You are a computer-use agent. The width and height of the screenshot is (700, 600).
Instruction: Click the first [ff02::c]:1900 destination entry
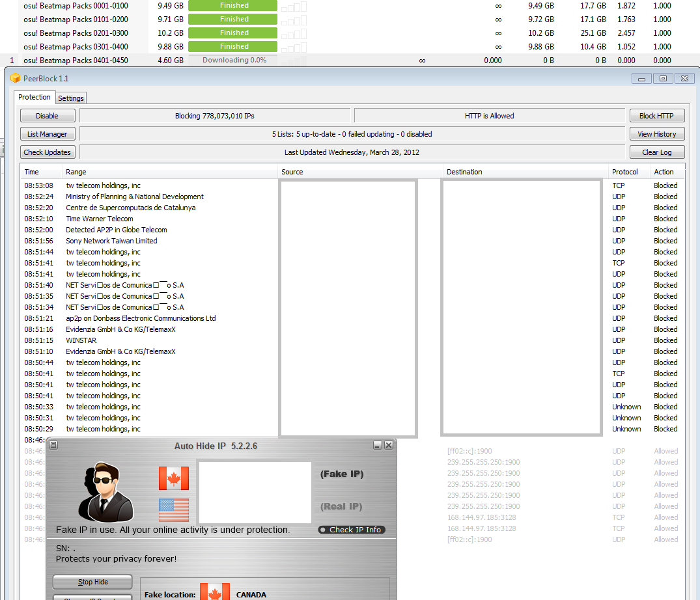[x=469, y=451]
